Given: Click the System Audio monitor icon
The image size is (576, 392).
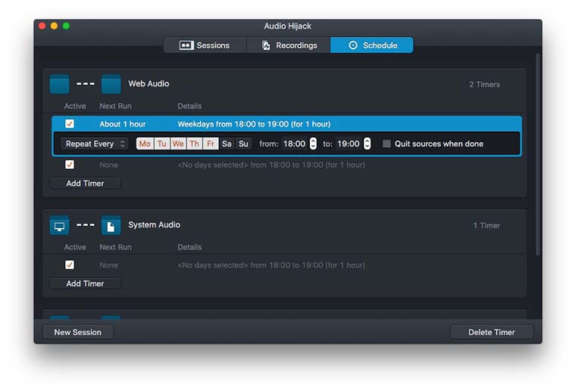Looking at the screenshot, I should tap(59, 225).
